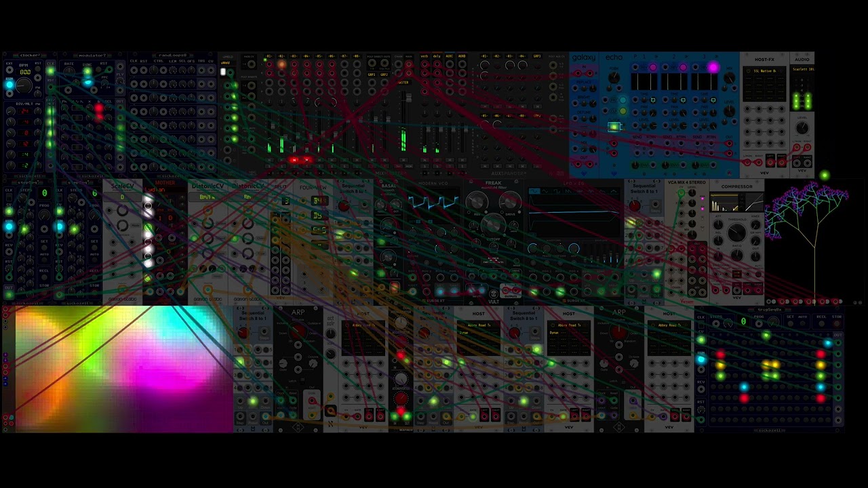Click the white button on the uMeld module
Image resolution: width=868 pixels, height=488 pixels.
[222, 72]
